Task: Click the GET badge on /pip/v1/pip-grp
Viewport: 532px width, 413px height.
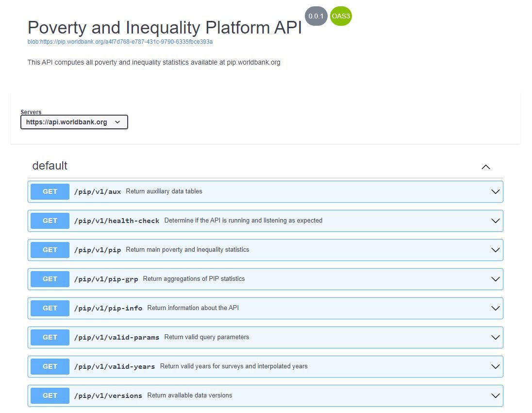Action: click(x=49, y=279)
